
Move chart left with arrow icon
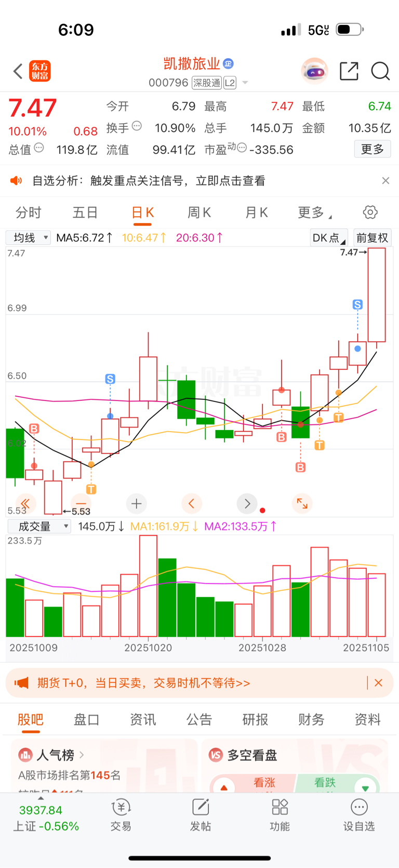(191, 503)
